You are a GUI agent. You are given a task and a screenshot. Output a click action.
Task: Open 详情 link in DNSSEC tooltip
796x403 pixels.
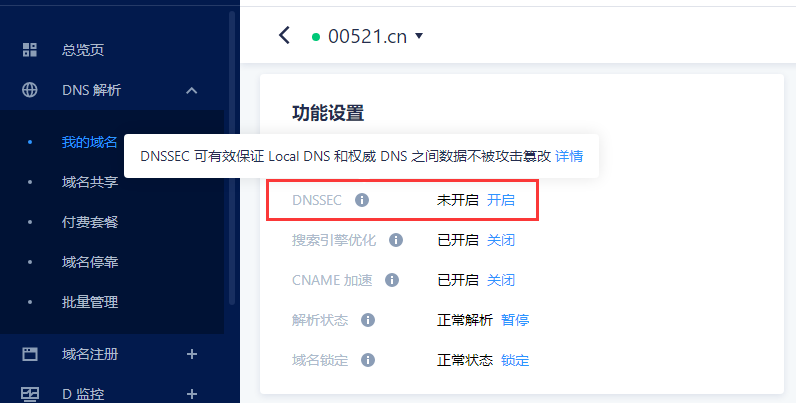[x=569, y=156]
